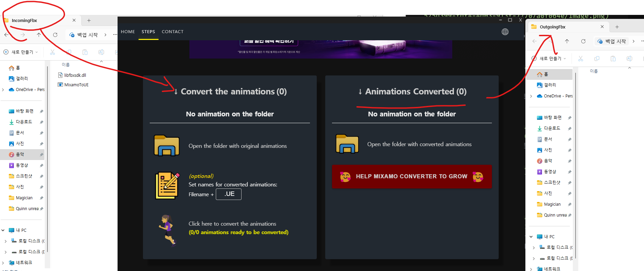Click 'Click here to convert the animations' text

pos(232,224)
